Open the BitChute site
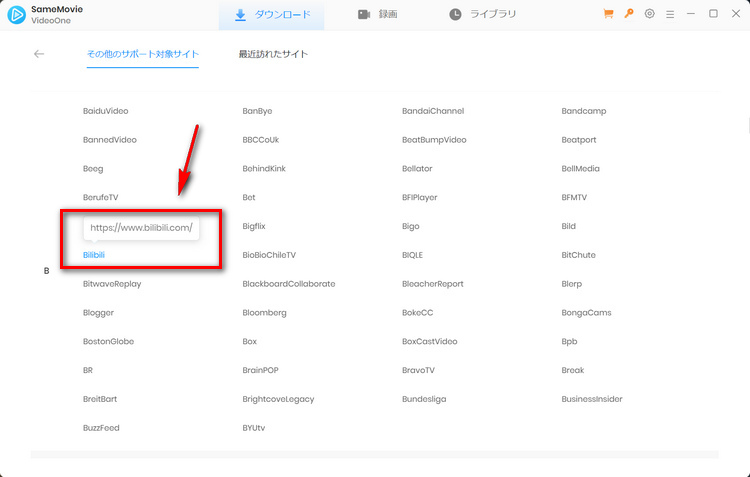The width and height of the screenshot is (750, 477). point(578,255)
